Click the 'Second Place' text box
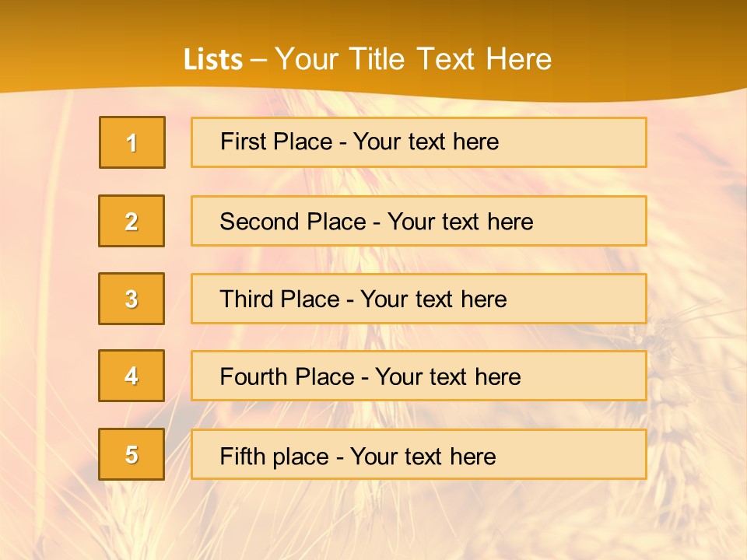This screenshot has width=747, height=560. click(419, 221)
